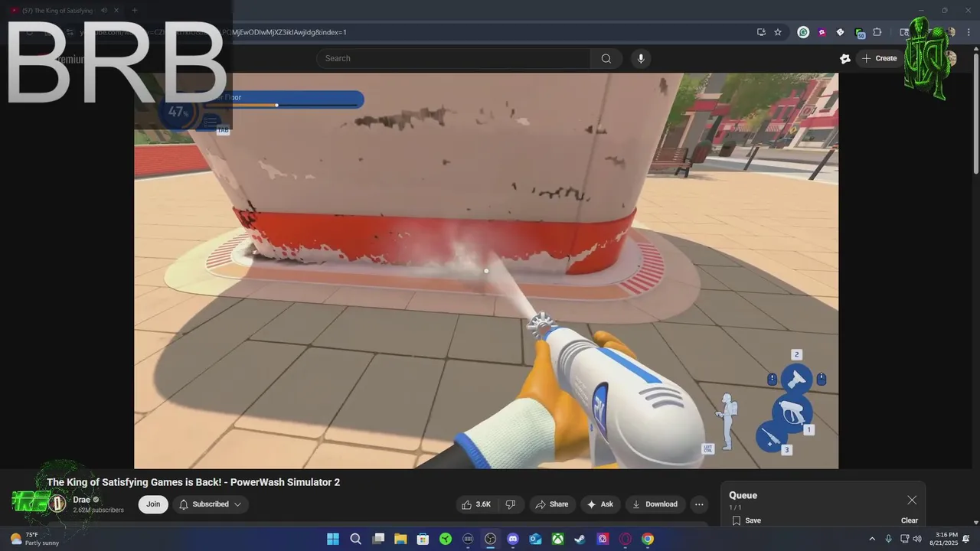Open Discord from the taskbar
Image resolution: width=980 pixels, height=551 pixels.
pyautogui.click(x=513, y=539)
